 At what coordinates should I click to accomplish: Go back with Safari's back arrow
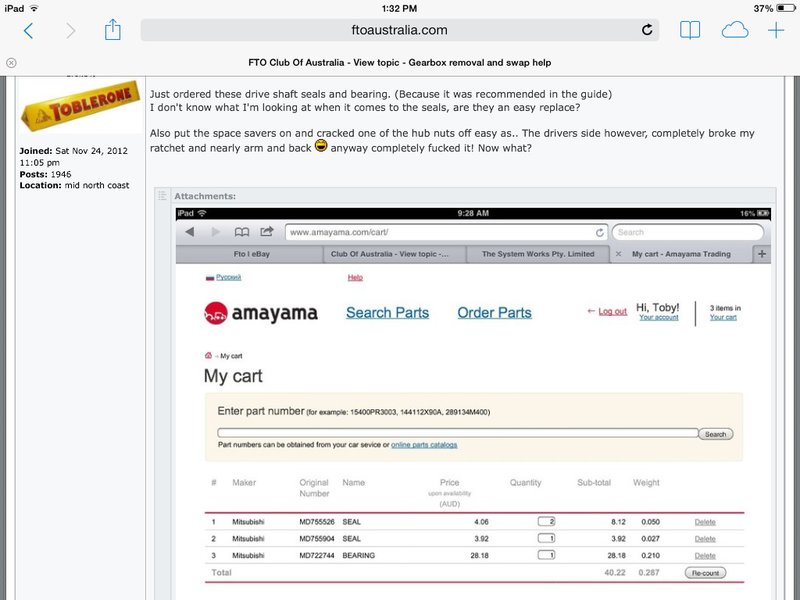pos(29,31)
